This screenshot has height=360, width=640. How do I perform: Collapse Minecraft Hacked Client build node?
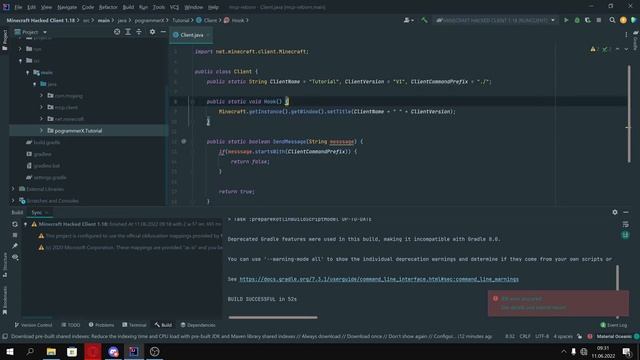(25, 224)
